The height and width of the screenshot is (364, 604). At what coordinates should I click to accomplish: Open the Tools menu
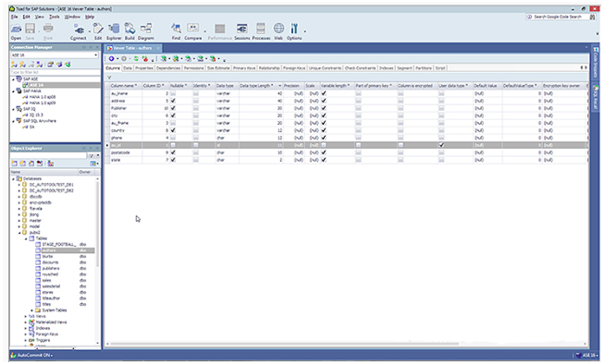(55, 17)
